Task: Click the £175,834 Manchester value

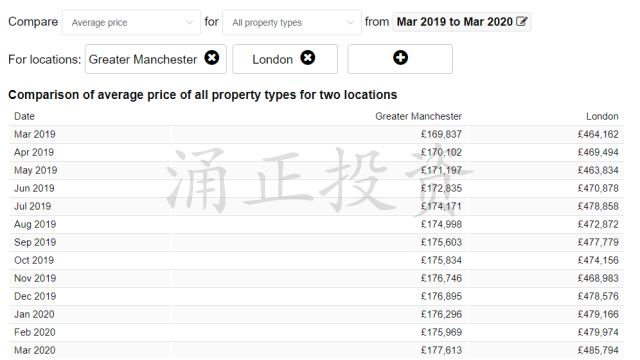Action: pyautogui.click(x=441, y=260)
